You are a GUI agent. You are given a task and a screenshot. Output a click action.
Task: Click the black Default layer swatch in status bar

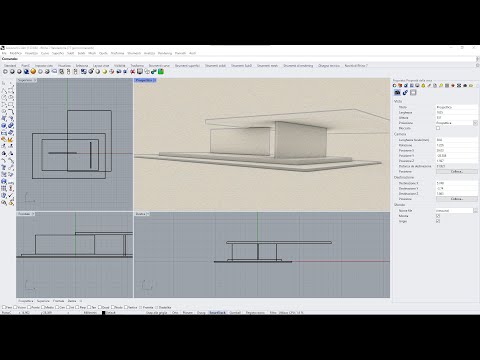pos(104,313)
